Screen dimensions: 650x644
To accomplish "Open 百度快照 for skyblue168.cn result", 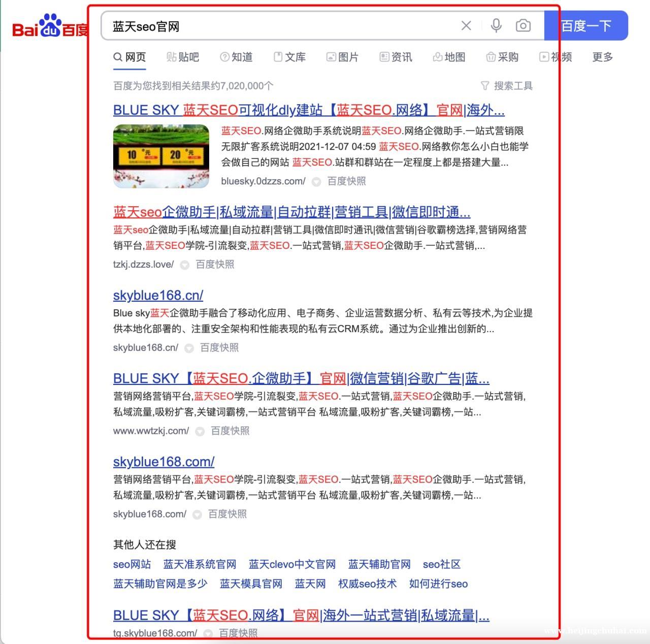I will pos(219,347).
